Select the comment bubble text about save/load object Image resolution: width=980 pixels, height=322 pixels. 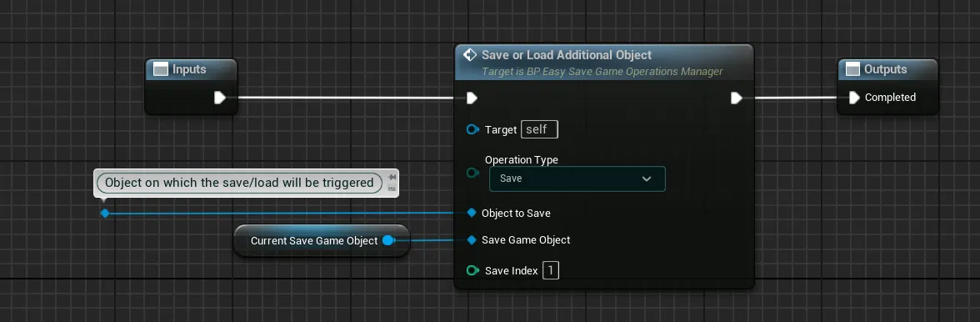coord(239,183)
